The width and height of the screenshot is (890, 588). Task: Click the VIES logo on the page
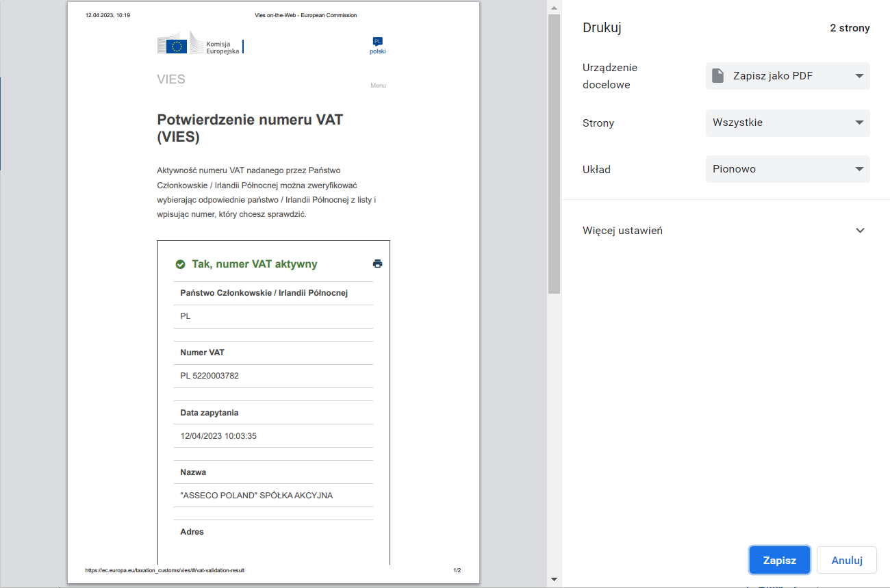click(170, 79)
